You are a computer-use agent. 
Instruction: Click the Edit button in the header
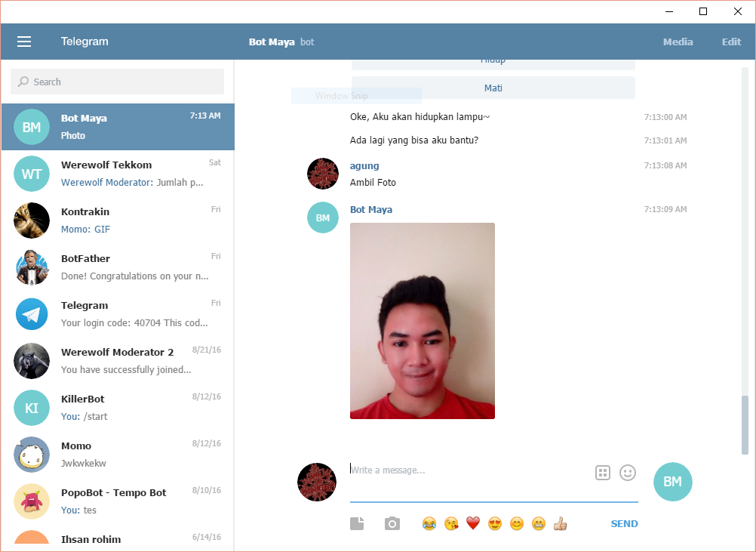click(731, 42)
